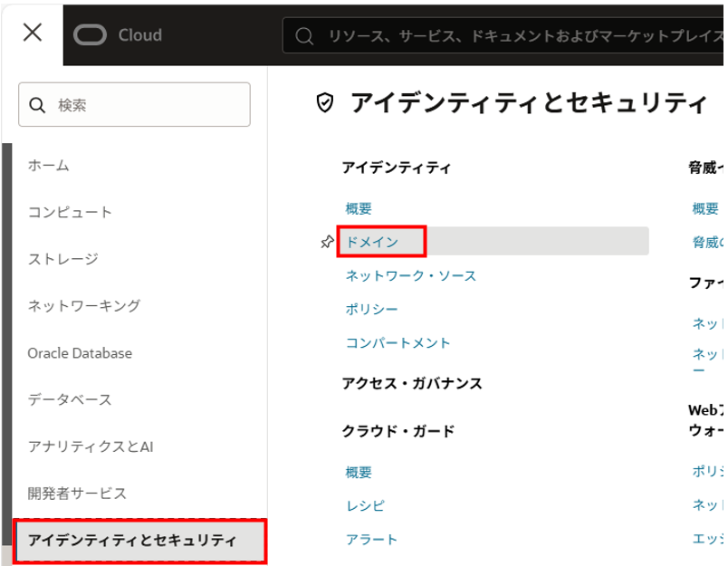Open Oracle Database menu item
728x566 pixels.
click(x=80, y=353)
